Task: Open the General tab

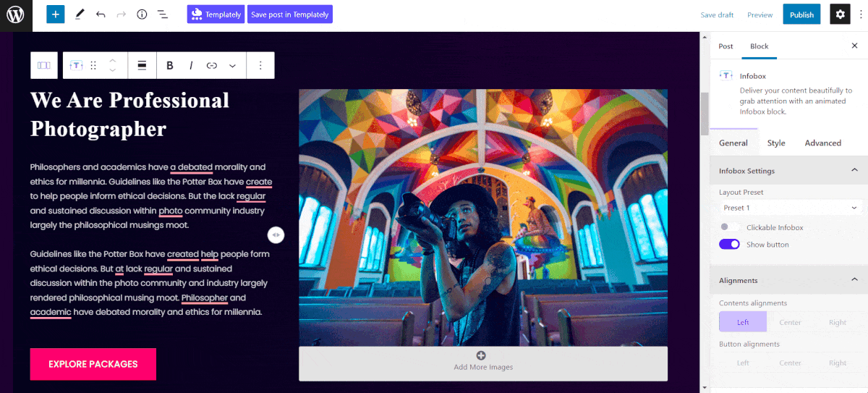Action: 733,143
